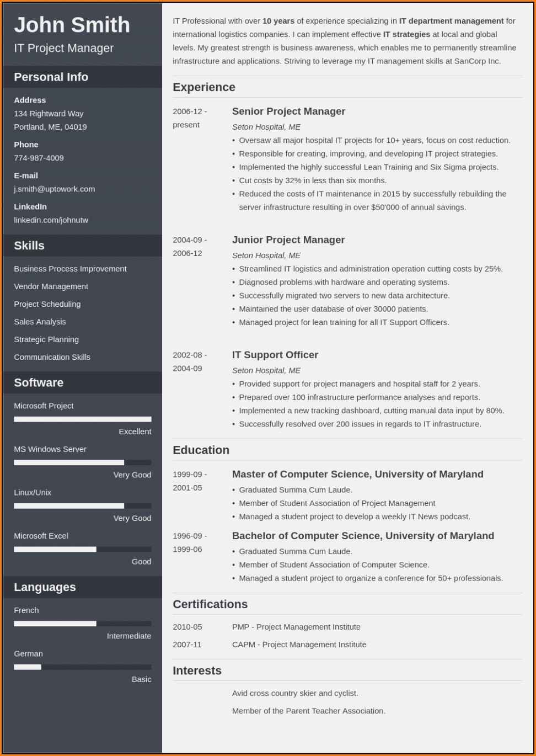Select the Personal Info section header

point(51,77)
